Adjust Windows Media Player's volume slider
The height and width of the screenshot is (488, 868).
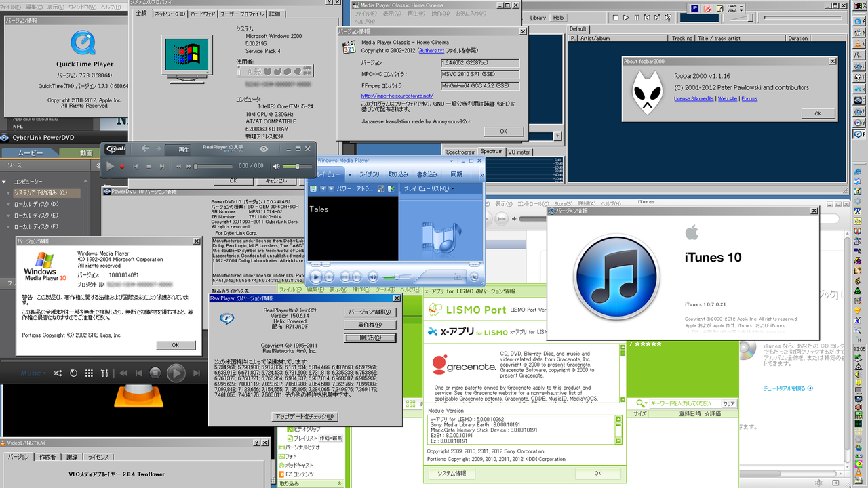(398, 277)
